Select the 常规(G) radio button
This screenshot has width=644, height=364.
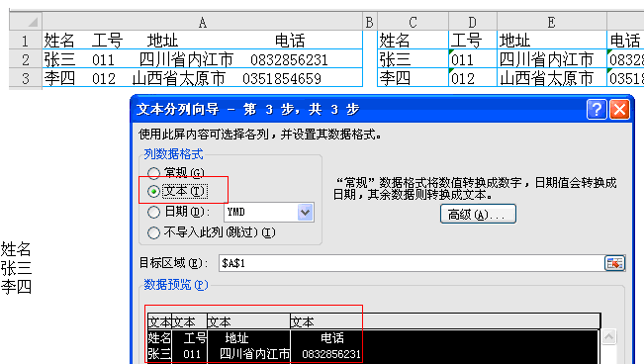154,173
